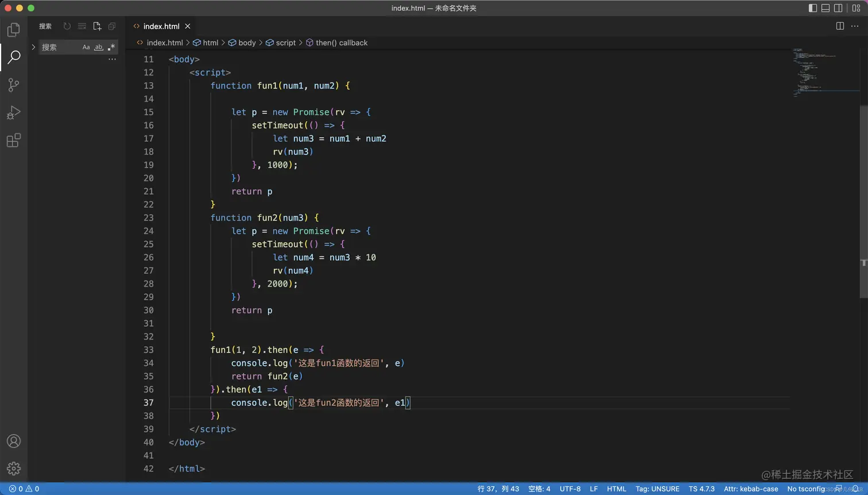Open the Explorer view in activity bar
Viewport: 868px width, 495px height.
click(x=14, y=30)
